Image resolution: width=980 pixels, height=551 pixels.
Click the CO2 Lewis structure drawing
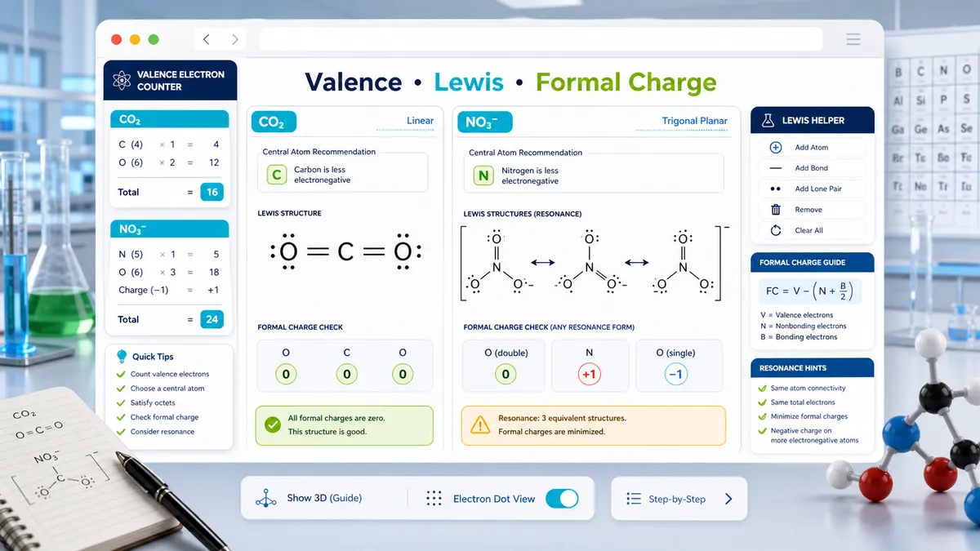pos(345,251)
